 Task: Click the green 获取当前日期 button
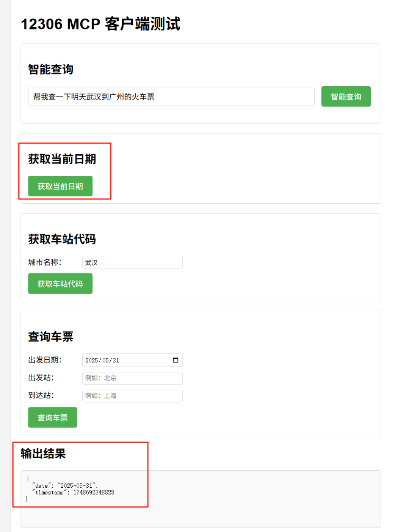tap(60, 186)
